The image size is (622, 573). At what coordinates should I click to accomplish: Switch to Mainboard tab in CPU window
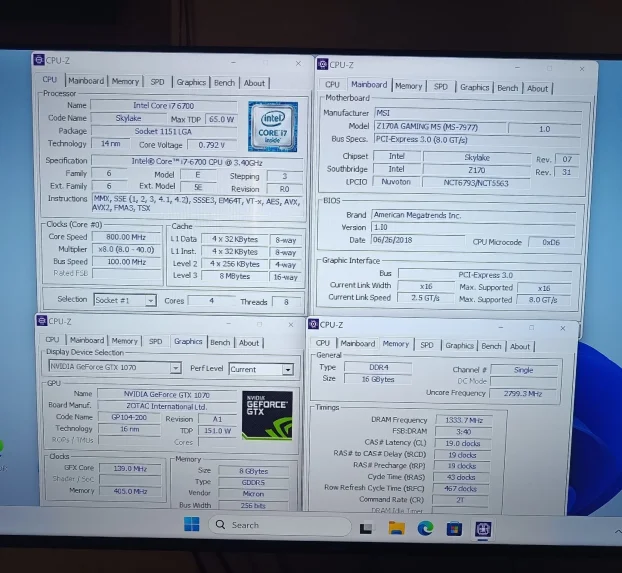(x=86, y=81)
